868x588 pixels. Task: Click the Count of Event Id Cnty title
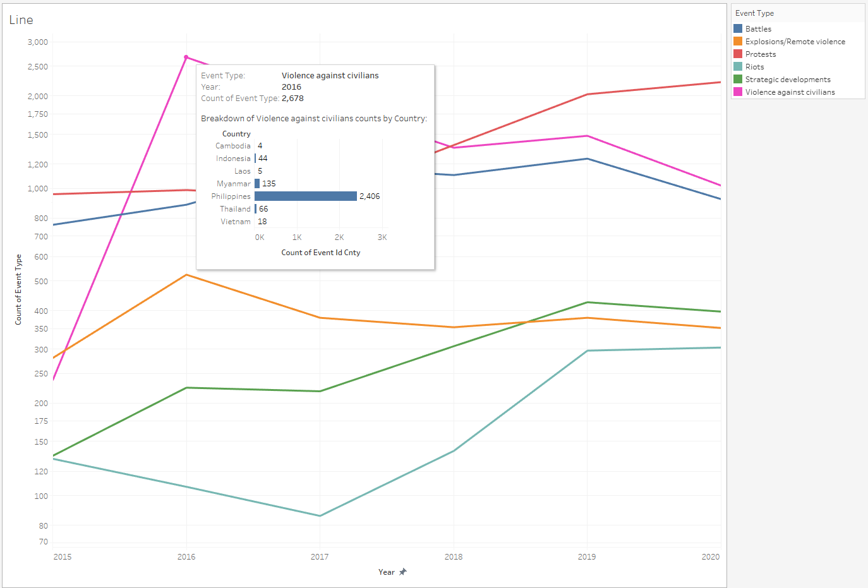coord(320,253)
